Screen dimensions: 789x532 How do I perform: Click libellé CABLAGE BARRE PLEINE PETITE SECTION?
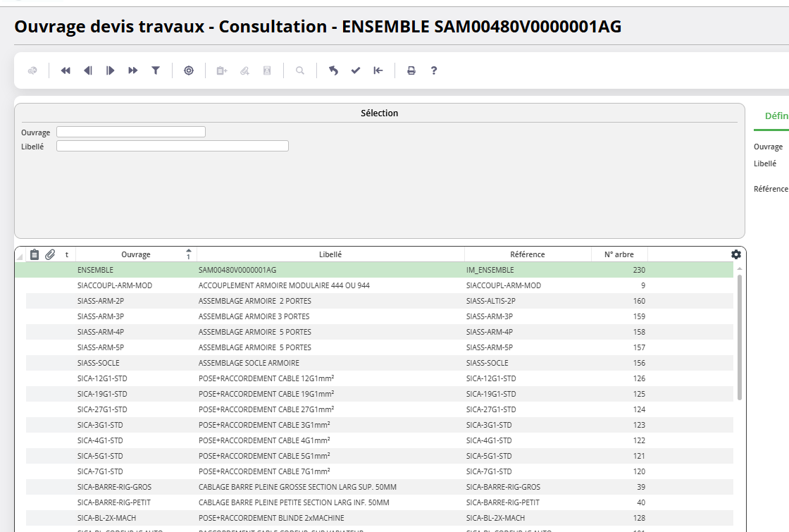[294, 502]
